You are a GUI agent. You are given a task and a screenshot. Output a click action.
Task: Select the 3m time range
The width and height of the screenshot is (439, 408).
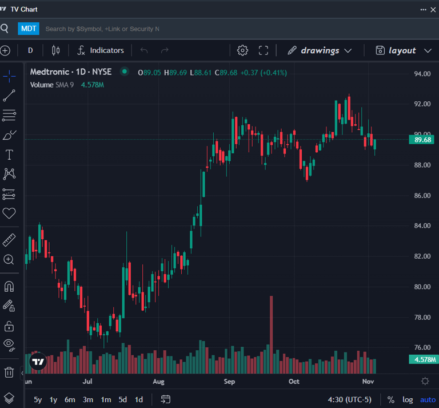[88, 399]
